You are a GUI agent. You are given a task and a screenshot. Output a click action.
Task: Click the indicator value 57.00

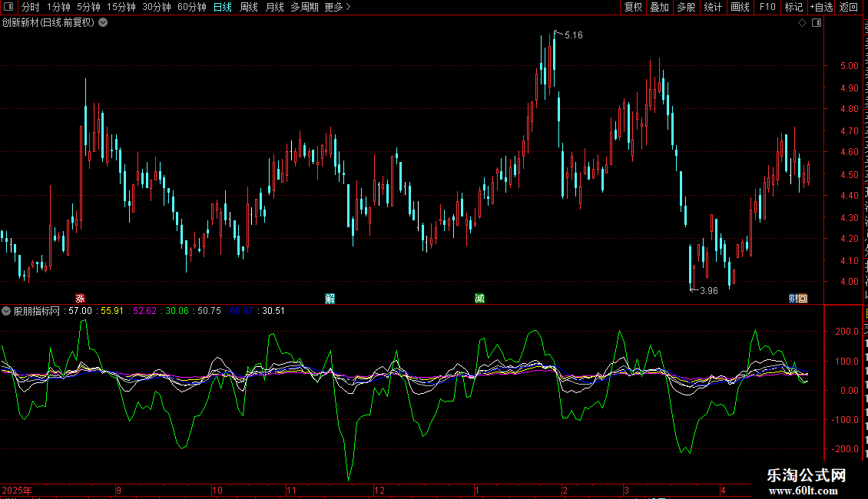point(80,311)
